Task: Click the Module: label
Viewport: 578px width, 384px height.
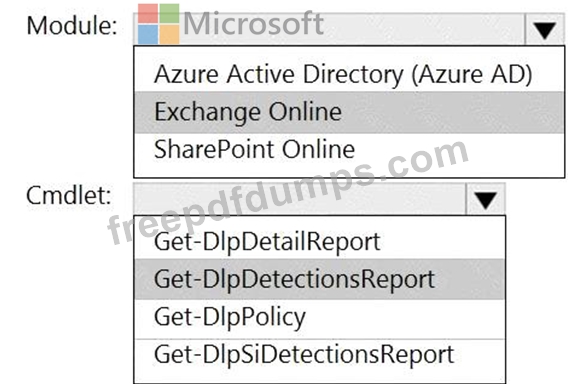Action: point(72,26)
